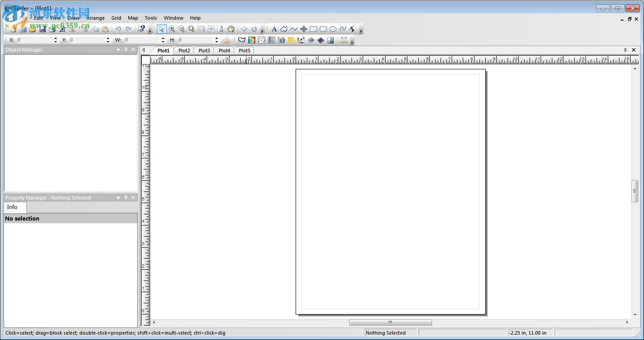Open the new Post Map tool
Screen dimensions: 644x340
(262, 40)
